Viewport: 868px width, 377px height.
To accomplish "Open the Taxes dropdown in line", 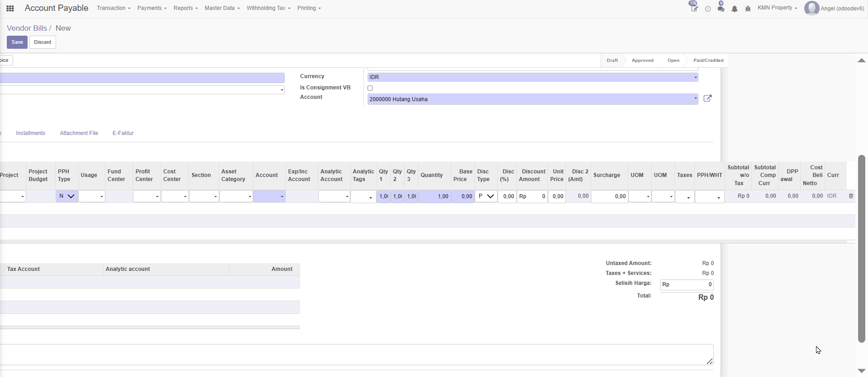I will (685, 197).
